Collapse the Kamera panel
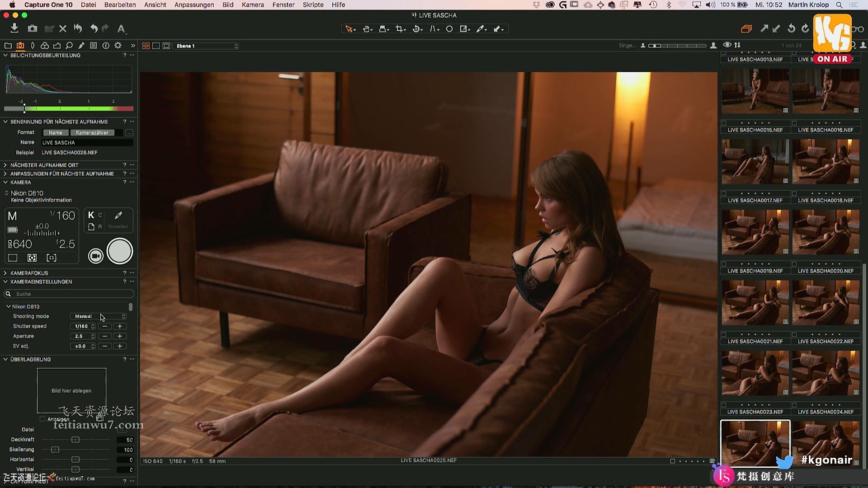Viewport: 868px width, 488px height. 5,182
